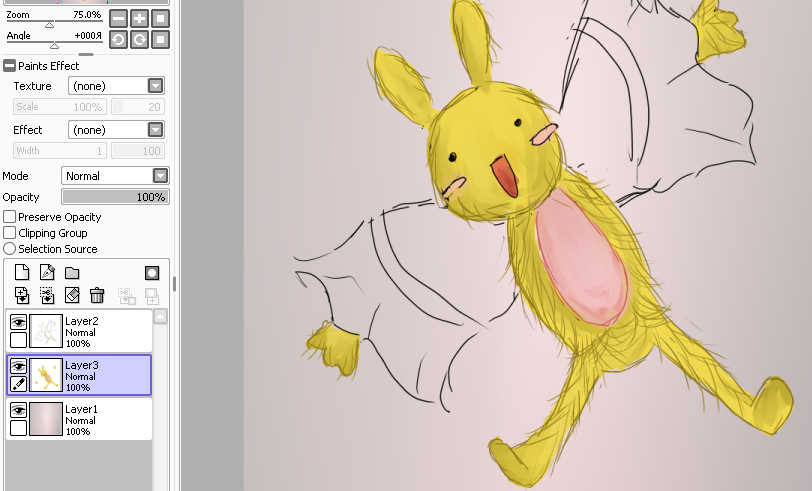
Task: Click the Opacity 100% value
Action: (x=151, y=197)
